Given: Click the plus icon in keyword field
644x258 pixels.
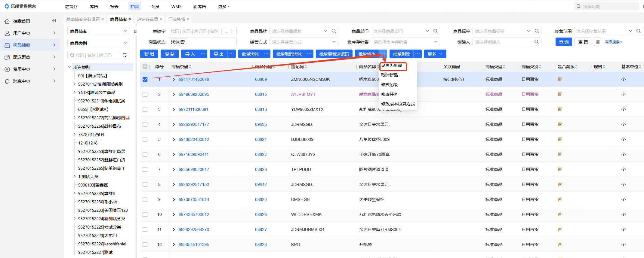Looking at the screenshot, I should click(x=232, y=31).
